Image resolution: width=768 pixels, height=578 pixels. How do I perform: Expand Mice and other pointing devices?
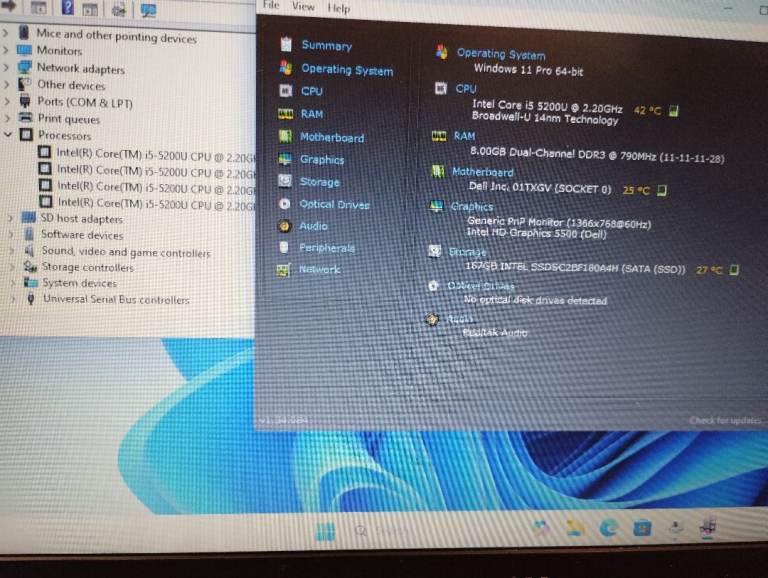(x=6, y=33)
